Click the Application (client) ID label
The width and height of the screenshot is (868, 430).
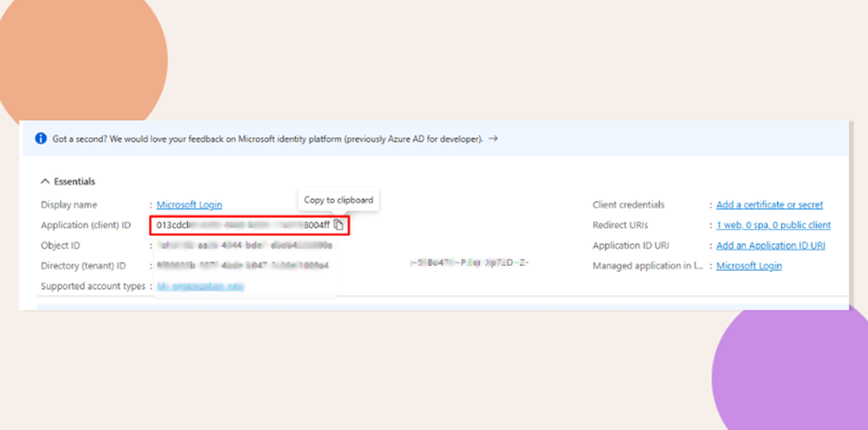tap(85, 225)
